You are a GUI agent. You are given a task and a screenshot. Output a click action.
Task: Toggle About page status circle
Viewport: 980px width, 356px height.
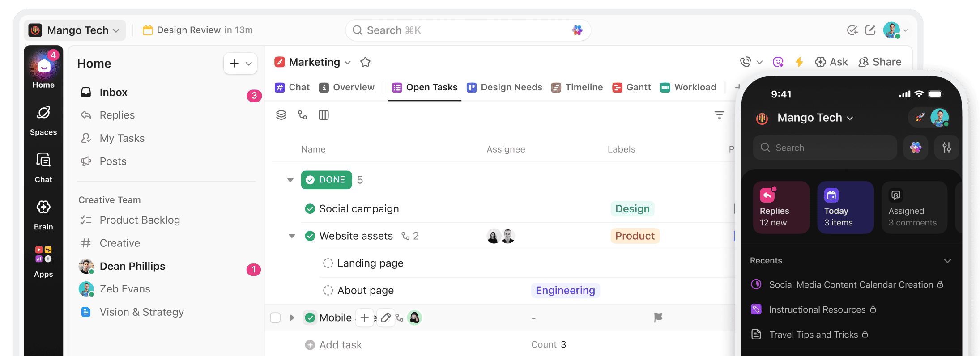point(328,290)
